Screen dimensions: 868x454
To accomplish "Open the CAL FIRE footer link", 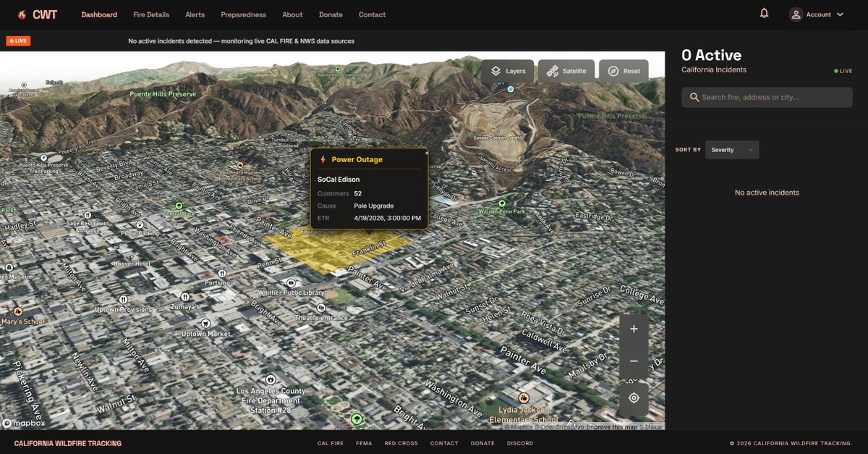I will 331,443.
